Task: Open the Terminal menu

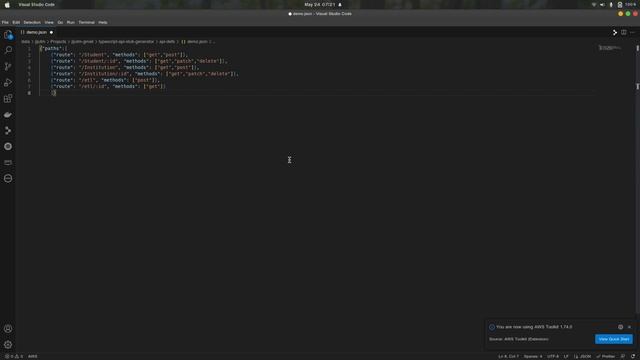Action: pos(87,22)
